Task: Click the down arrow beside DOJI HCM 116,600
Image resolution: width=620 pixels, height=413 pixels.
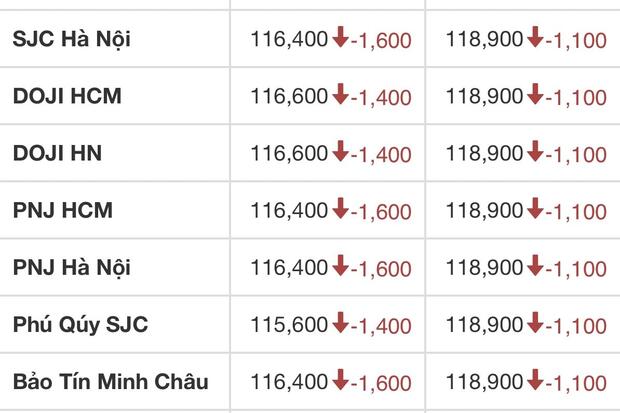Action: click(340, 94)
